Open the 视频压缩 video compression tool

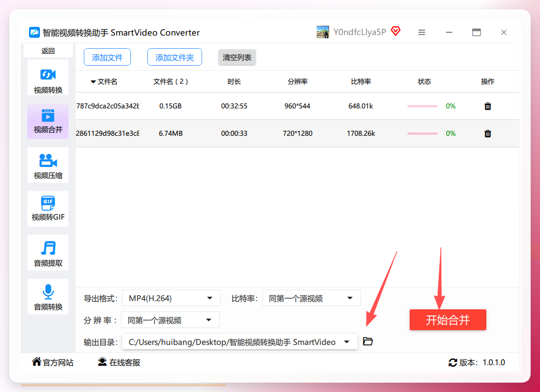point(48,165)
